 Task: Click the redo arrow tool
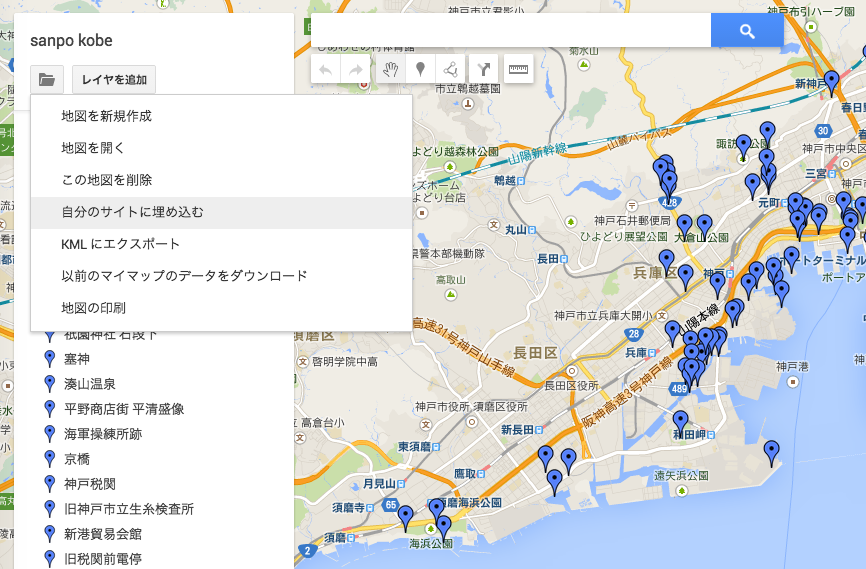click(356, 69)
